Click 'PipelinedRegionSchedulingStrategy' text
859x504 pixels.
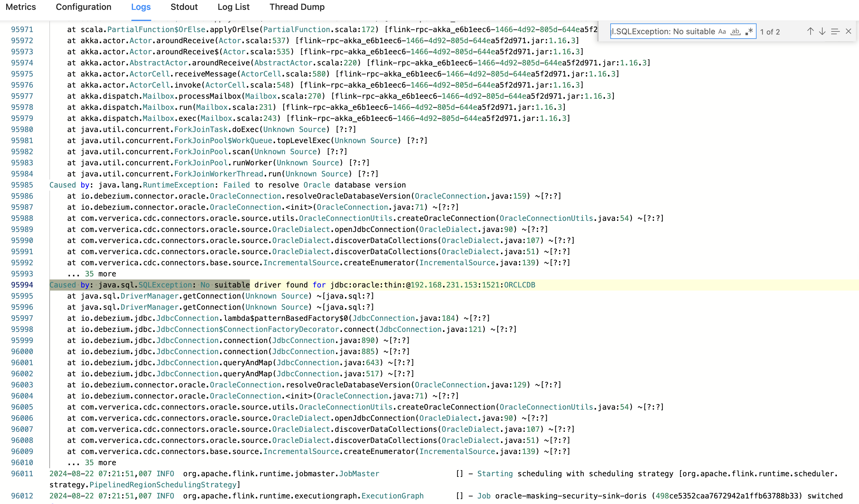163,485
